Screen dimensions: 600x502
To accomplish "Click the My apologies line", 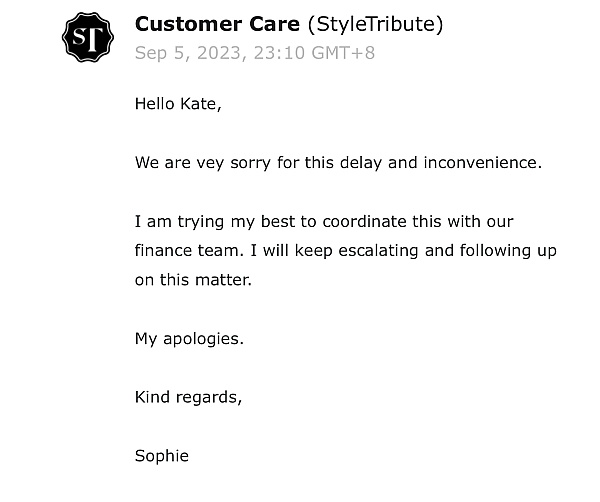I will coord(189,339).
